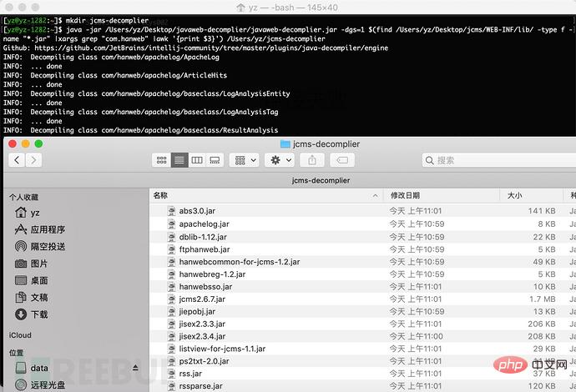The width and height of the screenshot is (576, 392).
Task: Click 208 KB size of jisex2.3.4.jar
Action: point(542,336)
